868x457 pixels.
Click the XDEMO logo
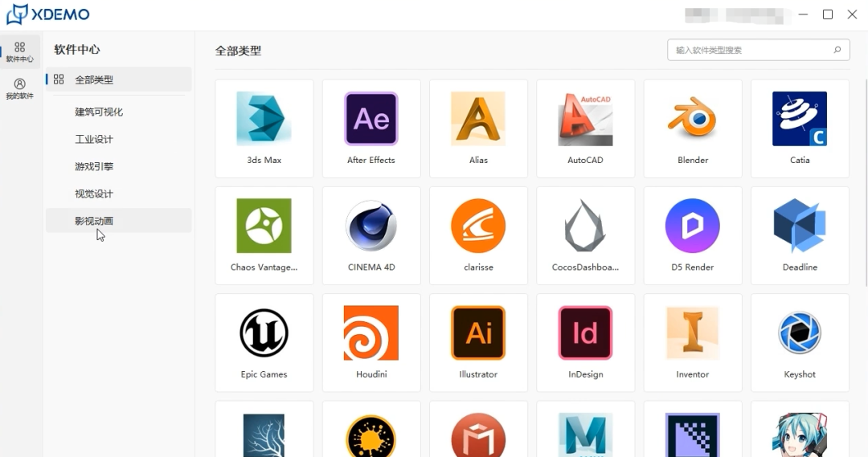(x=47, y=14)
